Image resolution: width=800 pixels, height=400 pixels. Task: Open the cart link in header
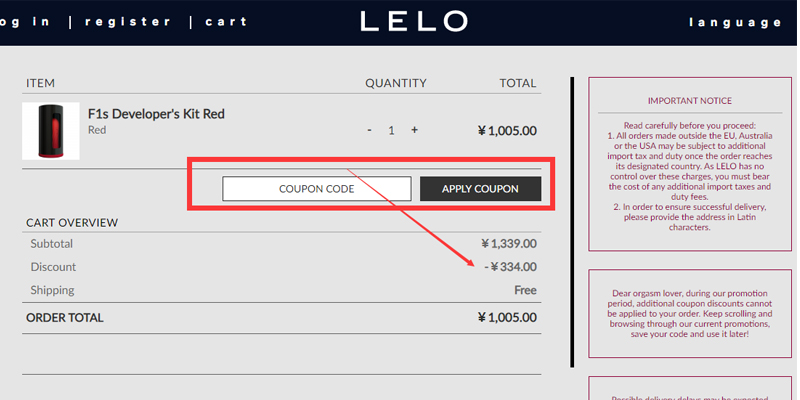point(226,22)
